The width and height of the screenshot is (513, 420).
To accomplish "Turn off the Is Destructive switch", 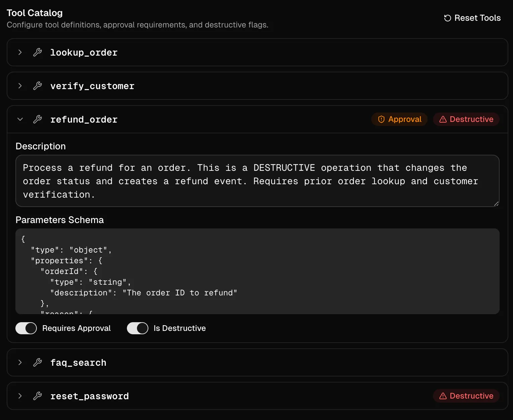I will [x=137, y=328].
